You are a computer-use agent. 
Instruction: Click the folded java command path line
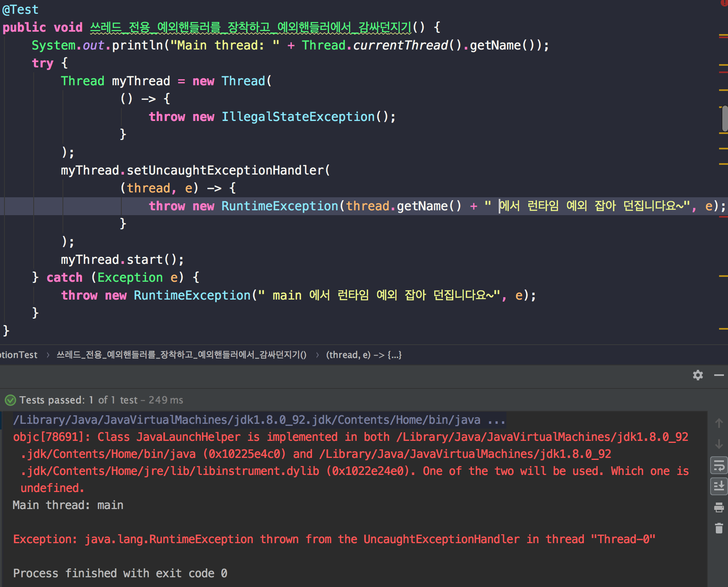coord(259,420)
